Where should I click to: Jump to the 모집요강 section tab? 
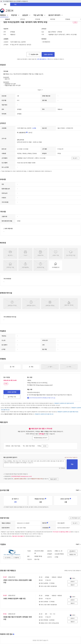coord(8,19)
